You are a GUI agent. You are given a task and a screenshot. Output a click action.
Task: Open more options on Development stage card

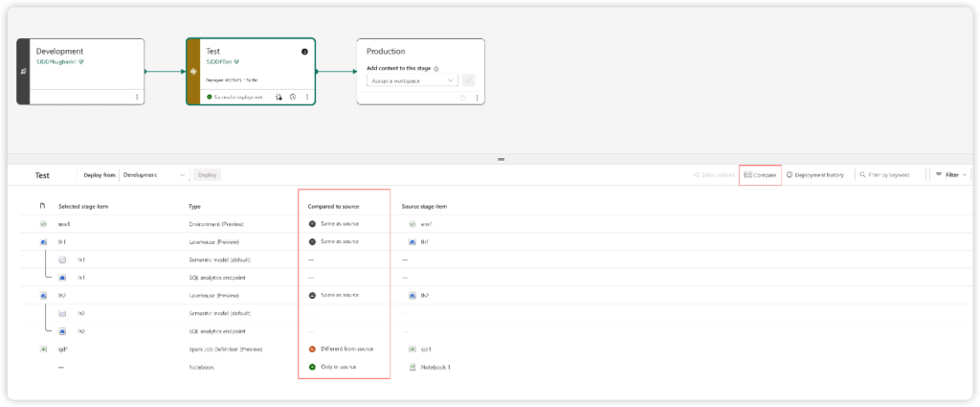pos(137,97)
